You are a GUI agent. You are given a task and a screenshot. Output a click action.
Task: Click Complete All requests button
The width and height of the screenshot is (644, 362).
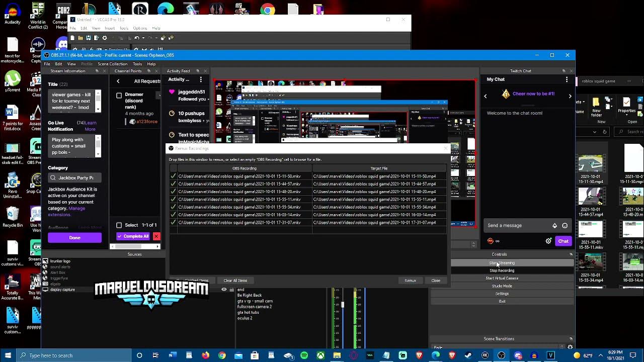click(133, 236)
